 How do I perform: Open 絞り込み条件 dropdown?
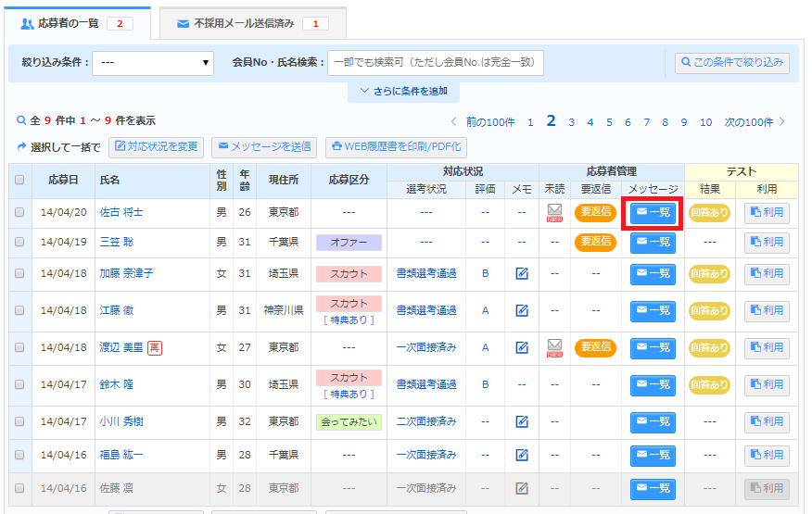click(153, 63)
